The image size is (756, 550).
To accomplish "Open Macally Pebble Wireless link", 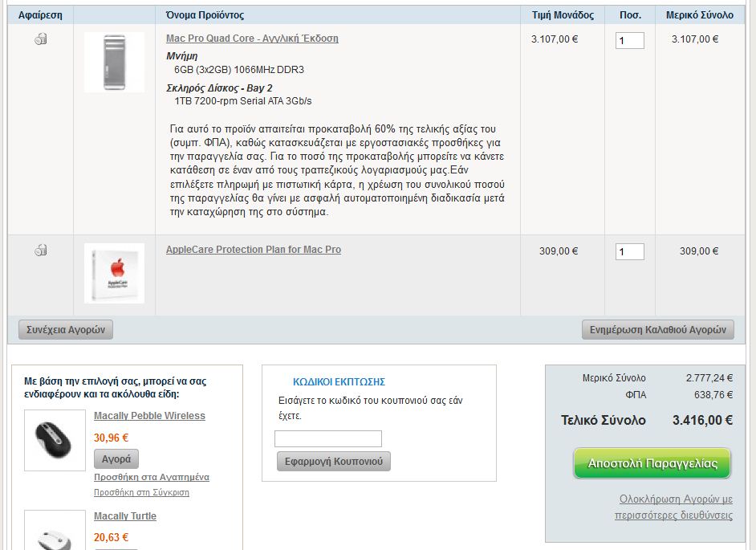I will [x=149, y=415].
